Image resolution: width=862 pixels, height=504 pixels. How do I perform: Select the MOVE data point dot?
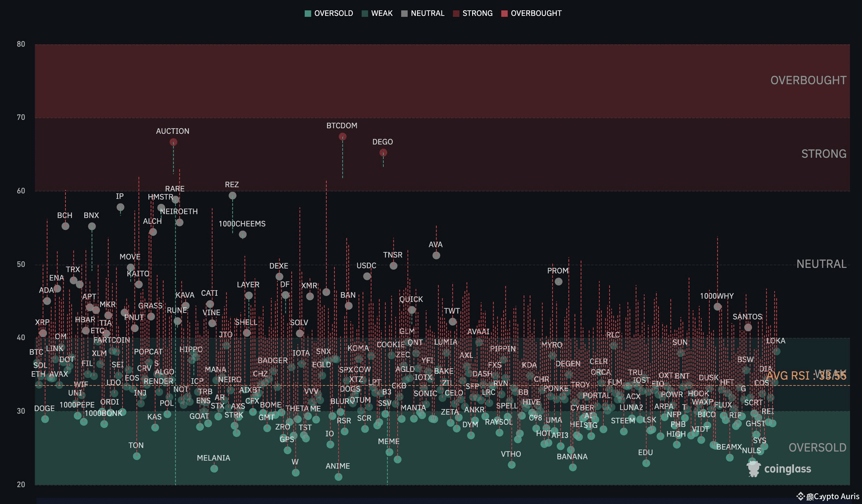coord(130,268)
